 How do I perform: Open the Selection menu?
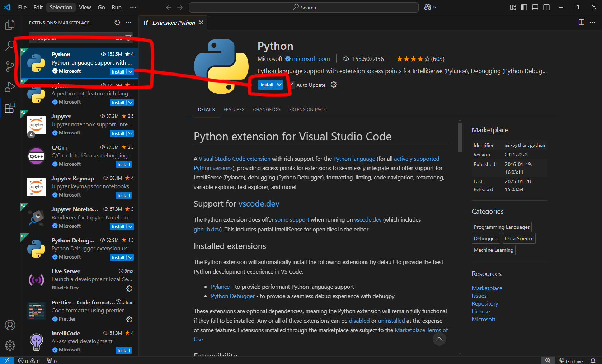[61, 7]
